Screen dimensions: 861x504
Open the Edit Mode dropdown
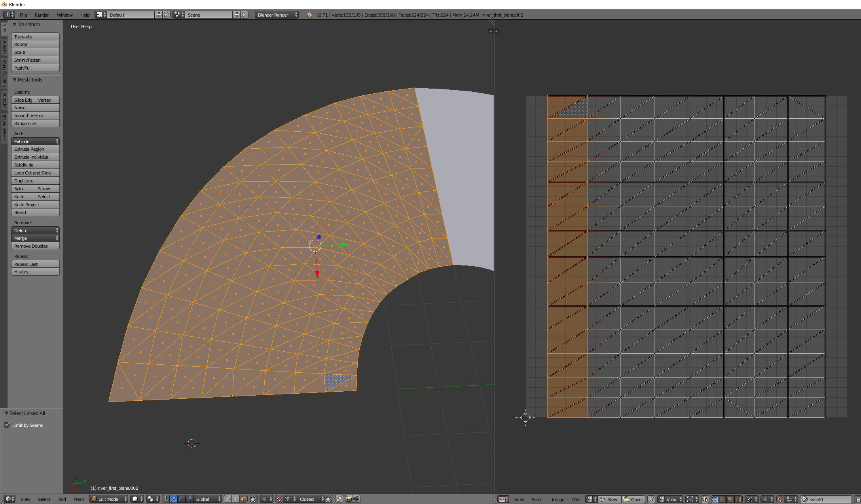click(108, 499)
